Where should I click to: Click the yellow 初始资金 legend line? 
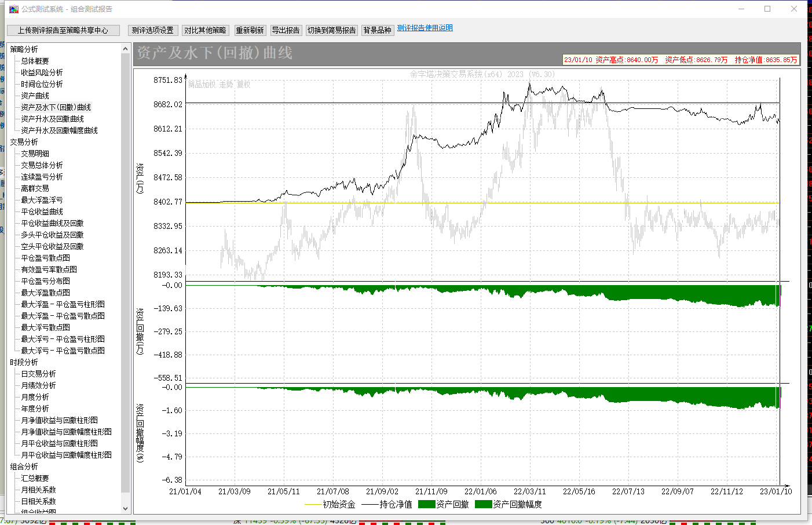(x=313, y=505)
